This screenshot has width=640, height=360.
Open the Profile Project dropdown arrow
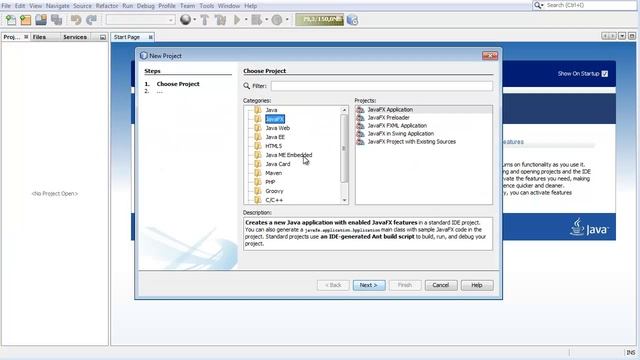click(287, 20)
